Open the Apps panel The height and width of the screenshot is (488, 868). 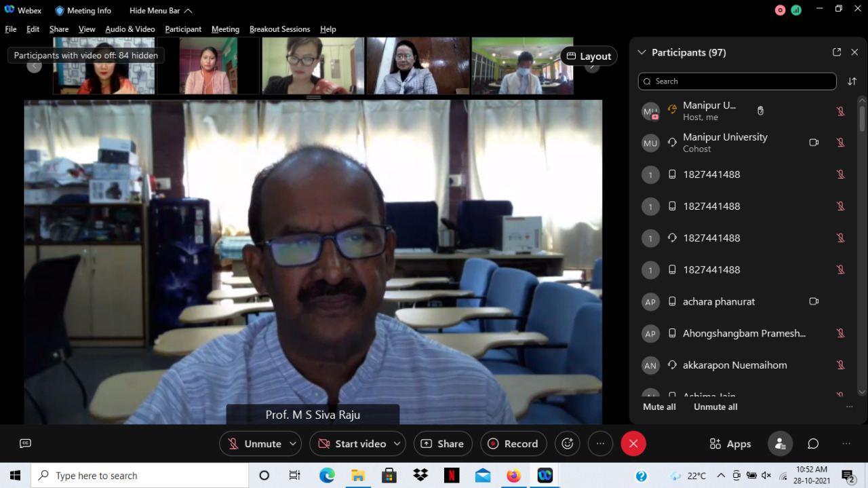click(730, 444)
